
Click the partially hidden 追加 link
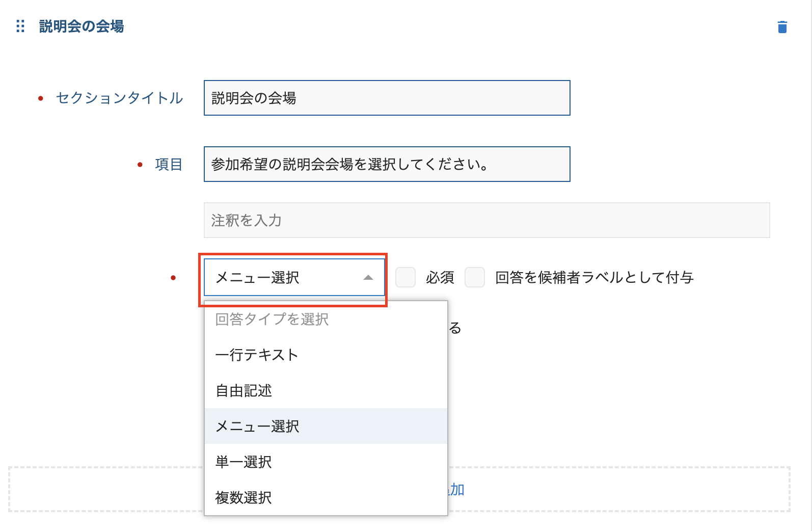tap(456, 490)
